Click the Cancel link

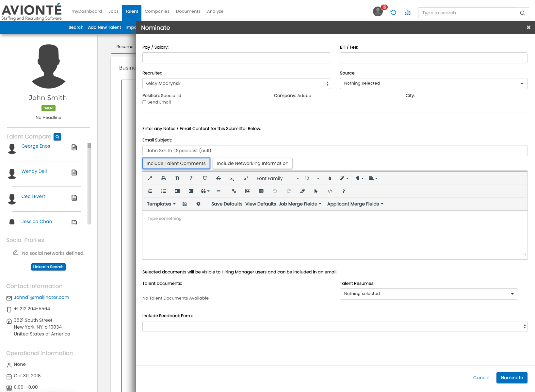[481, 378]
